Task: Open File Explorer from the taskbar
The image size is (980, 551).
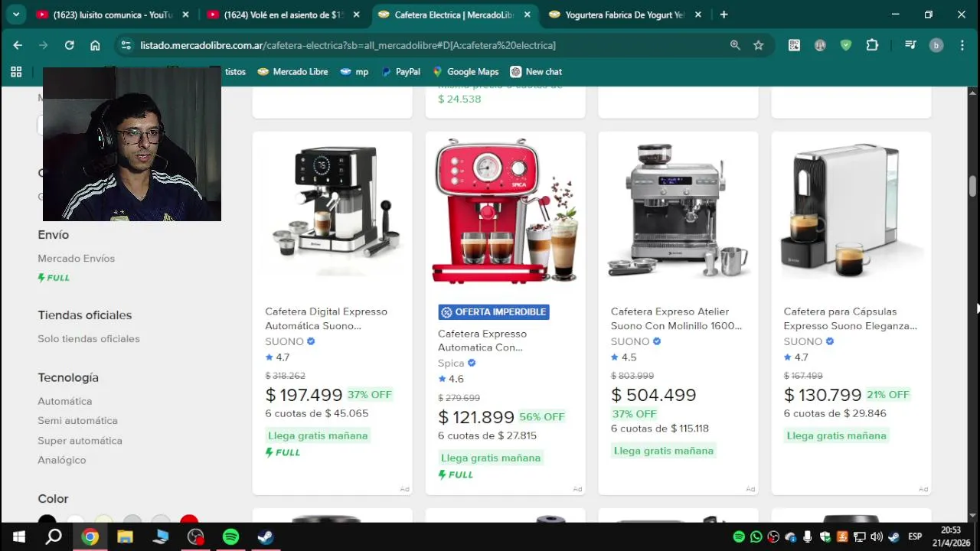Action: tap(125, 536)
